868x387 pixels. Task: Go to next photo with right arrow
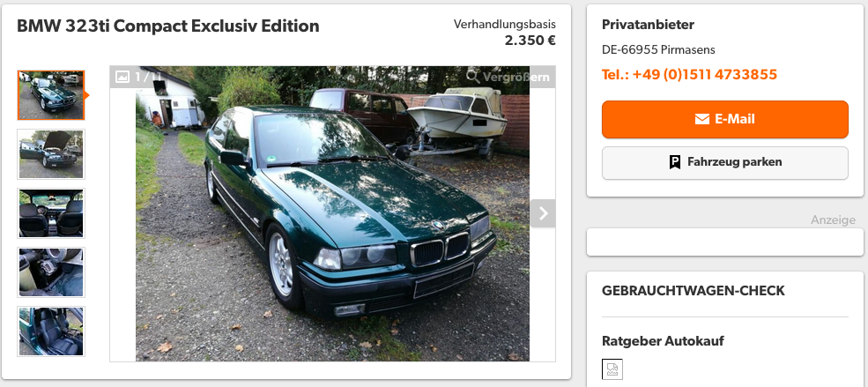coord(543,213)
